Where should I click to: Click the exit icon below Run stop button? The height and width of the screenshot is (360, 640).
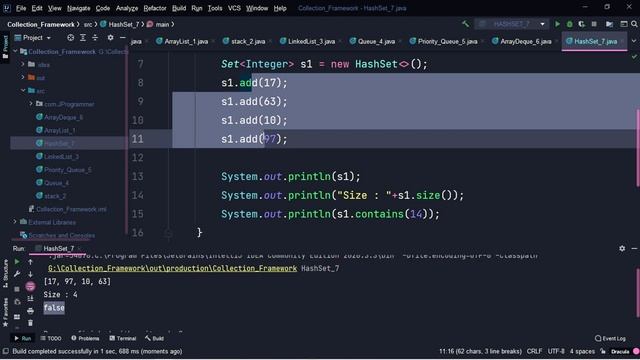tap(17, 302)
